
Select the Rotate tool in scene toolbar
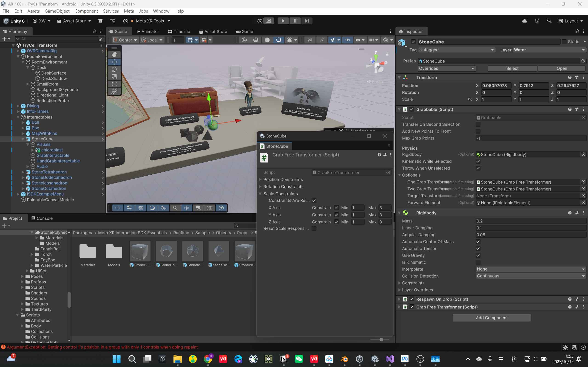114,69
